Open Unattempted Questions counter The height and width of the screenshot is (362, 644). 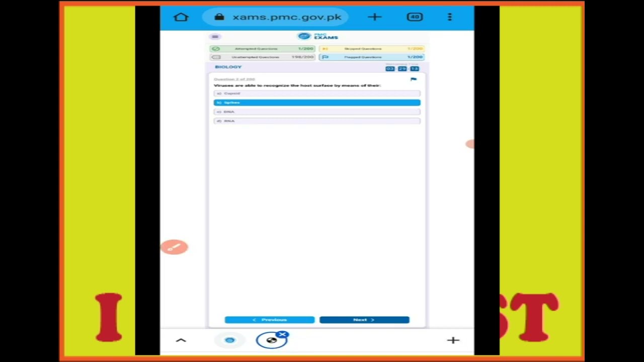click(x=263, y=57)
